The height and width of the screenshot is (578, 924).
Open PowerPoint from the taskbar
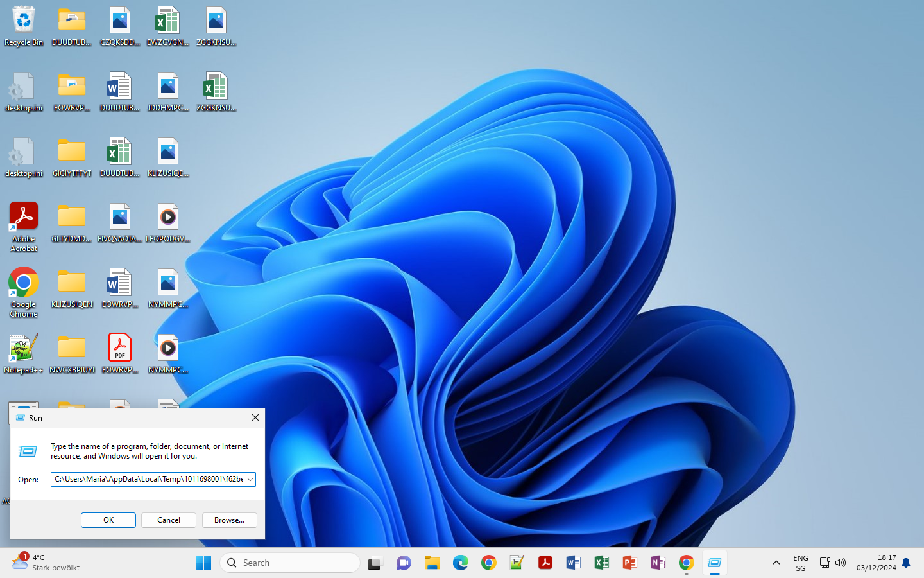629,563
